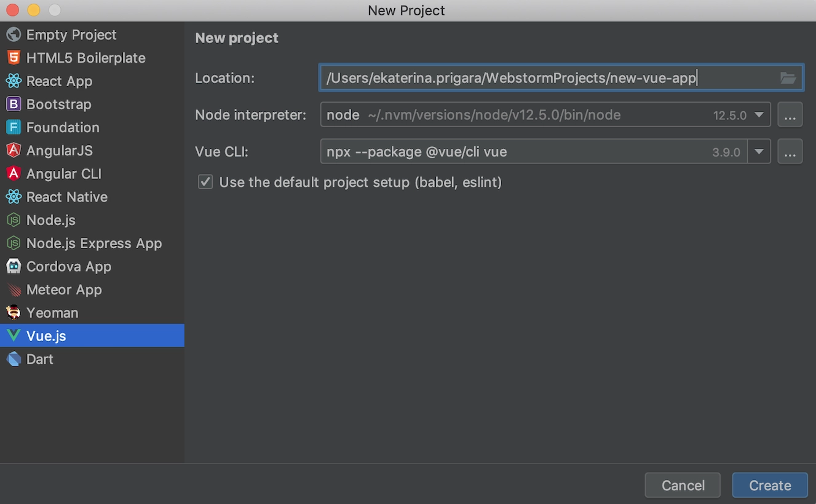The image size is (816, 504).
Task: Close the New Project window
Action: pos(12,10)
